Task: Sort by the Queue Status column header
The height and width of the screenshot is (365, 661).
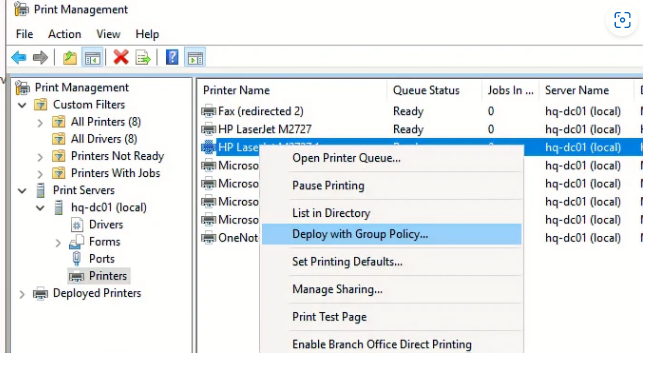Action: coord(434,90)
